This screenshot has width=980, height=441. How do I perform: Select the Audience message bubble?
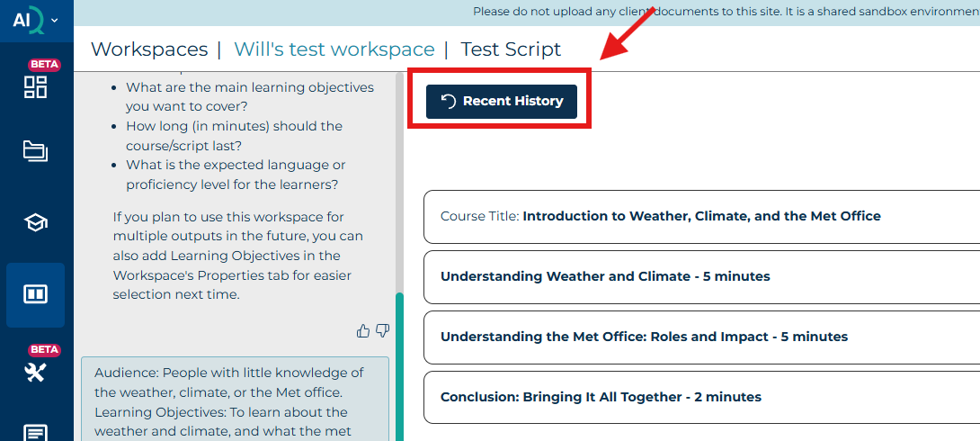click(x=235, y=399)
